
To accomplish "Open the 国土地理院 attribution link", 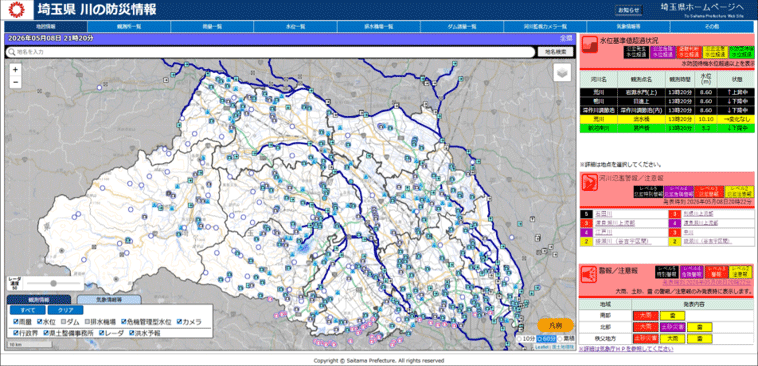I will 562,347.
